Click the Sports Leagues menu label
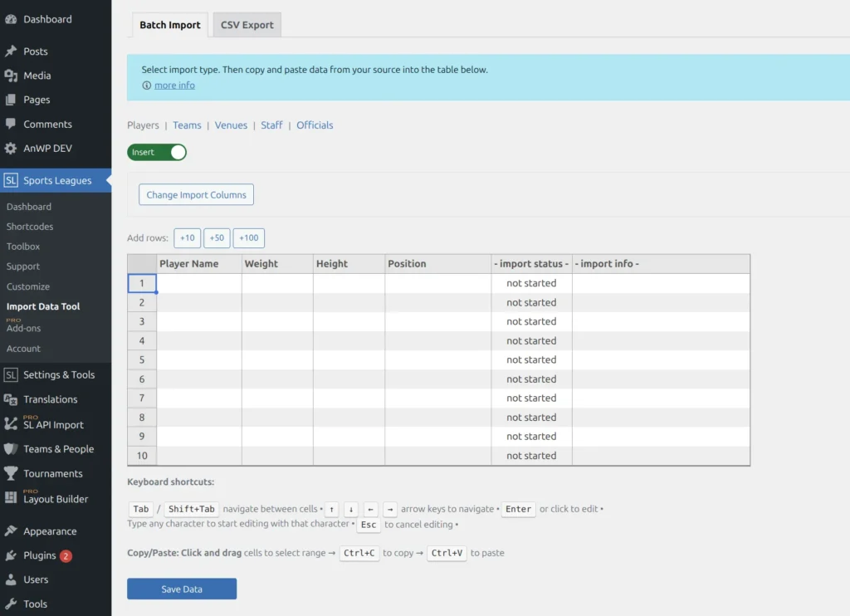The image size is (850, 616). coord(57,181)
